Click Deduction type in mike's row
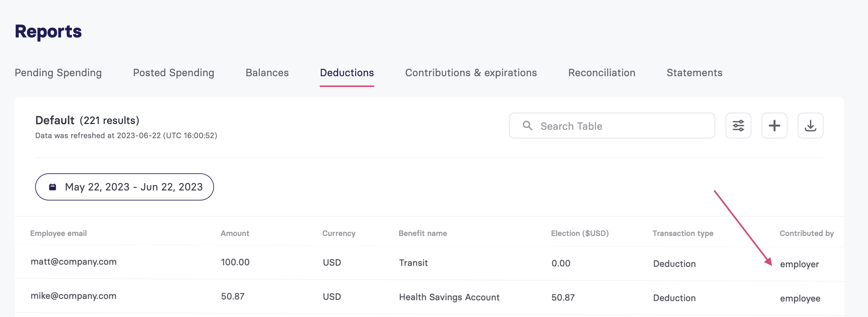This screenshot has height=317, width=868. click(x=674, y=298)
